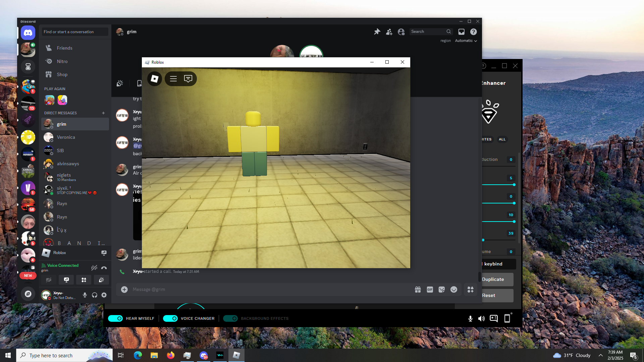Create a new DM with plus icon
Viewport: 644px width, 362px height.
(x=103, y=113)
